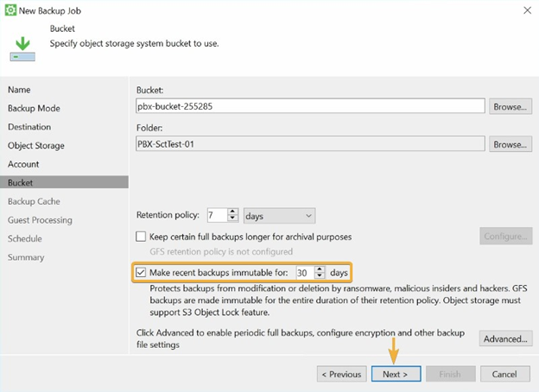Enable keeping full backups for archival purposes
This screenshot has width=539, height=392.
tap(141, 237)
